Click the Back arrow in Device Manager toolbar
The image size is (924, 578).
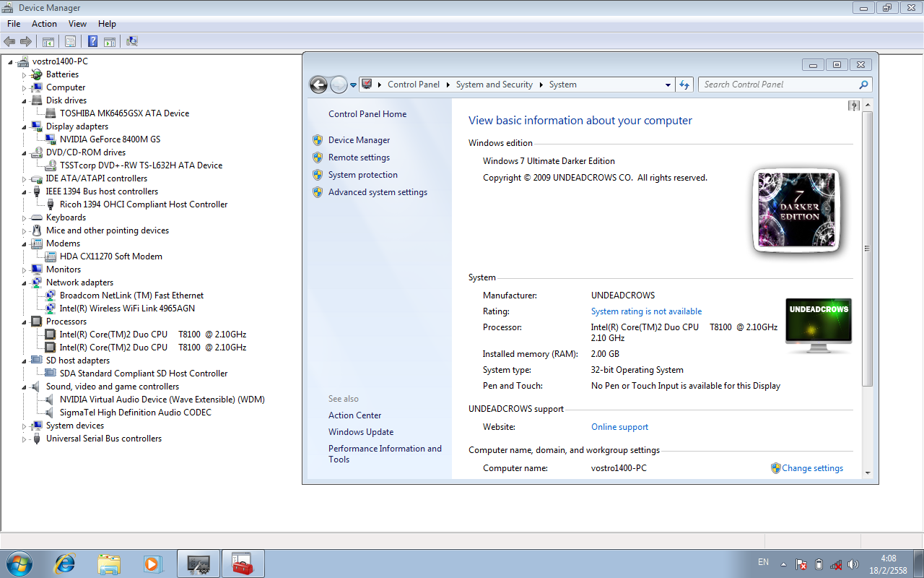point(10,41)
